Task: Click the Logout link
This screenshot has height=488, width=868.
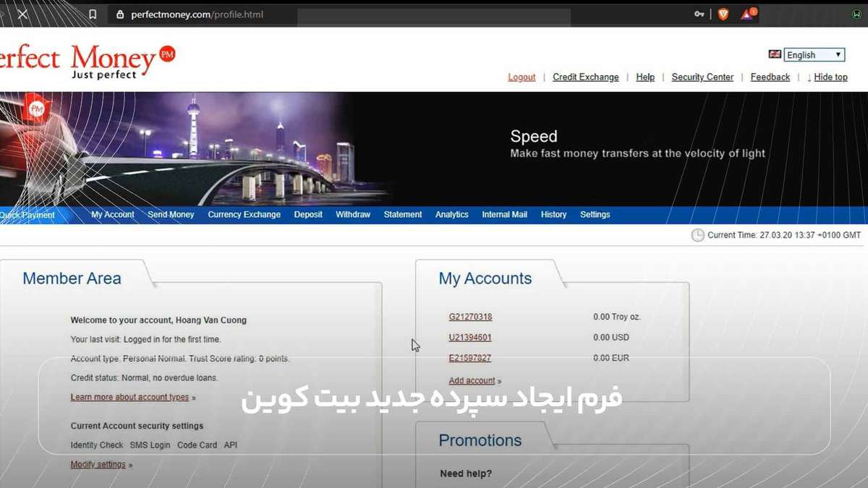Action: coord(522,77)
